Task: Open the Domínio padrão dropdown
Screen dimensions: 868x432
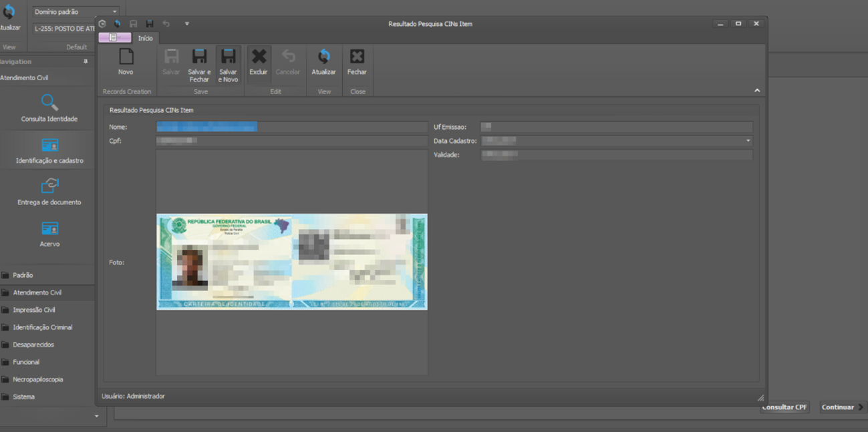Action: point(114,12)
